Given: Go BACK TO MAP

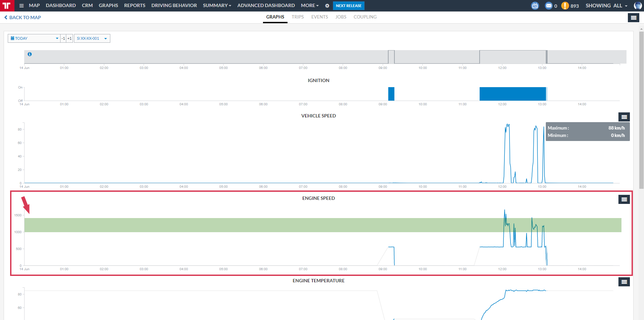Looking at the screenshot, I should point(23,17).
